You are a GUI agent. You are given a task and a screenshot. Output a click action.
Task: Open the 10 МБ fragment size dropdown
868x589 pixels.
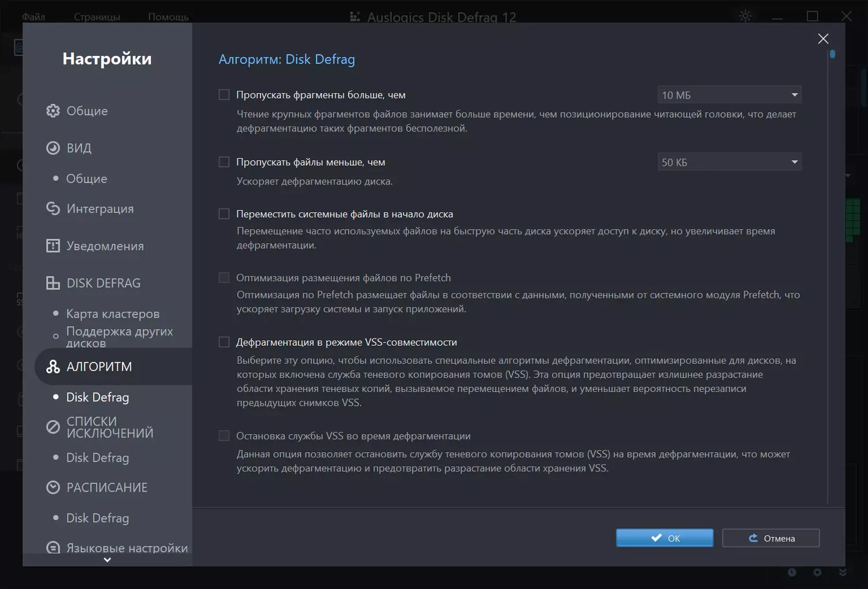tap(729, 95)
